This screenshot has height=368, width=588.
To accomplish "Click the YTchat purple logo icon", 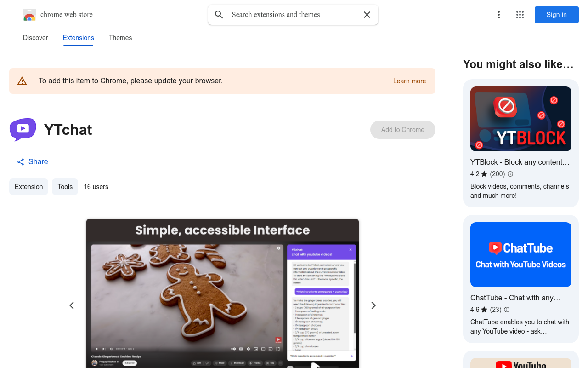I will tap(23, 130).
